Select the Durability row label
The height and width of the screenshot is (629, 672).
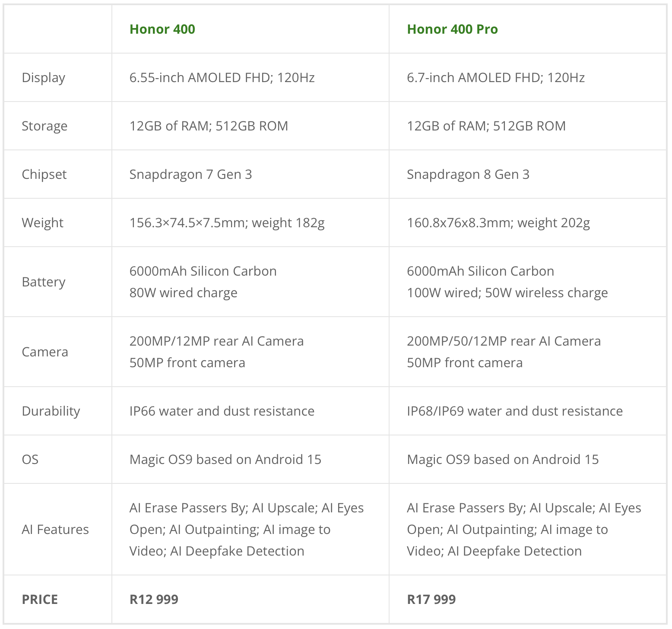coord(51,411)
